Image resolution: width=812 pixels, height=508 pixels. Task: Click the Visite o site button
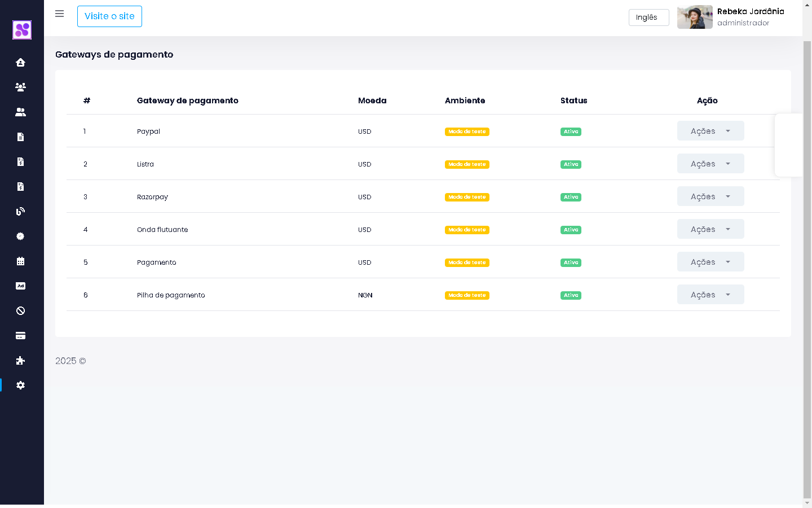[x=109, y=16]
